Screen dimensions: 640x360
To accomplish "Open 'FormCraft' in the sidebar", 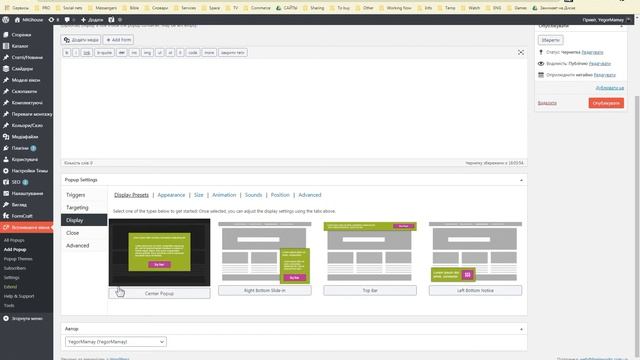I will [x=22, y=216].
